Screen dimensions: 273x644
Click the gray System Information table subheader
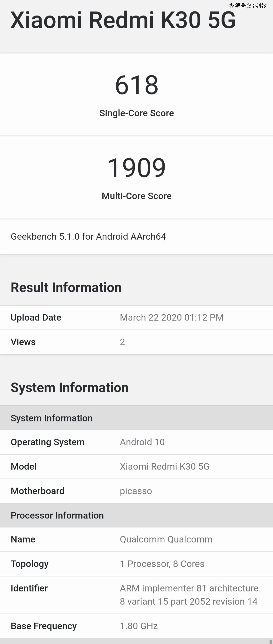(51, 418)
